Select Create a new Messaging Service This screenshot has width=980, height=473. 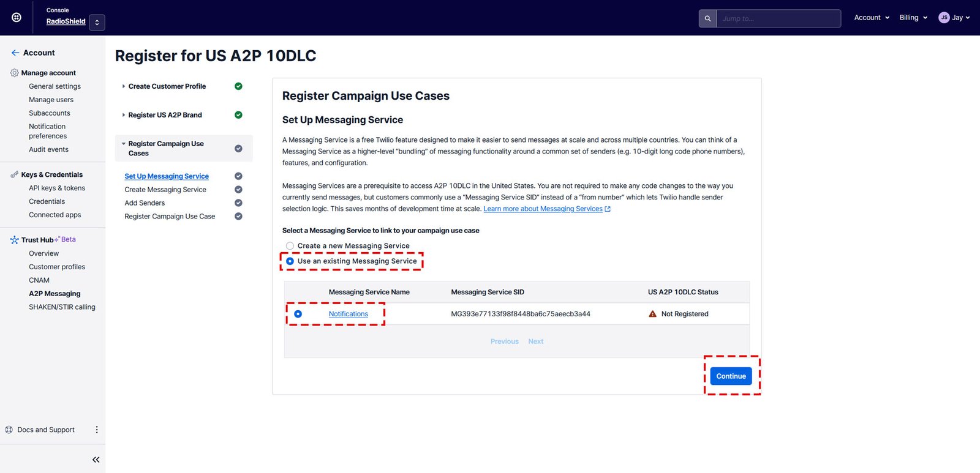point(290,246)
